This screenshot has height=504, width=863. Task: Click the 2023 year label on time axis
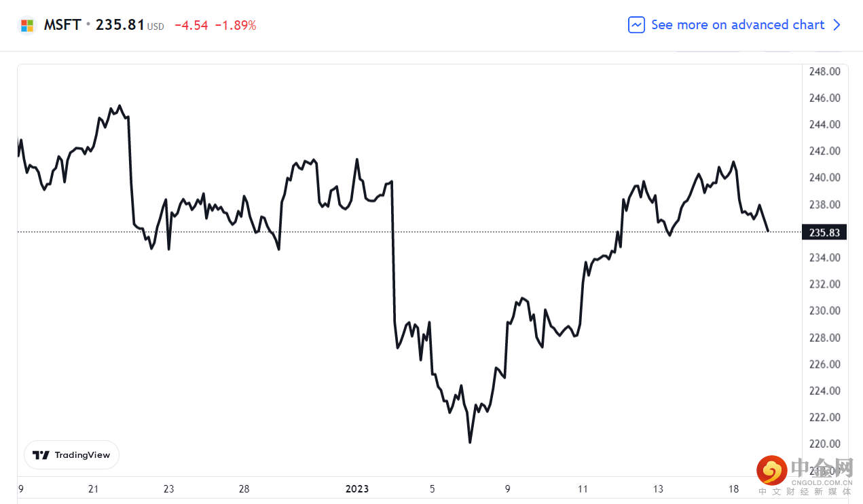point(357,489)
